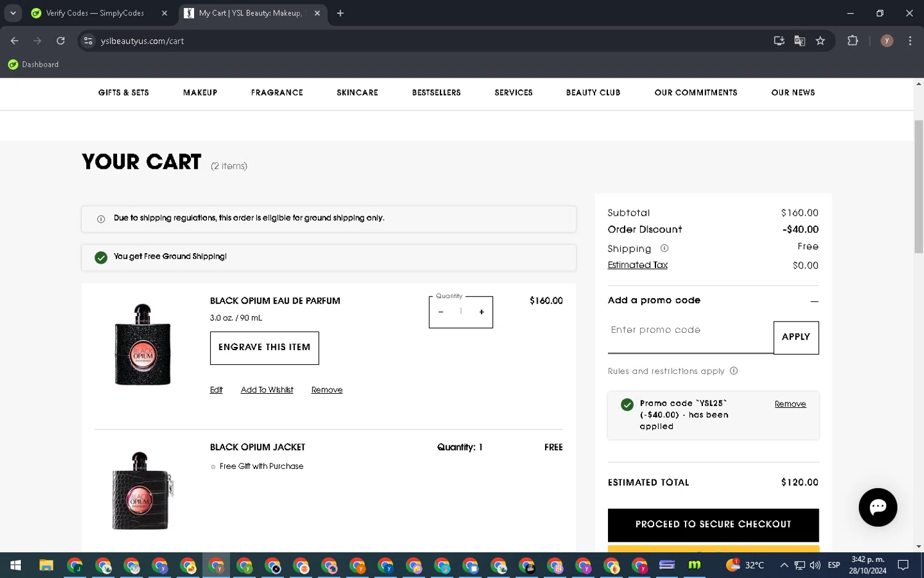Click the Black Opium Eau de Parfum bottle image
Viewport: 924px width, 578px height.
point(143,344)
